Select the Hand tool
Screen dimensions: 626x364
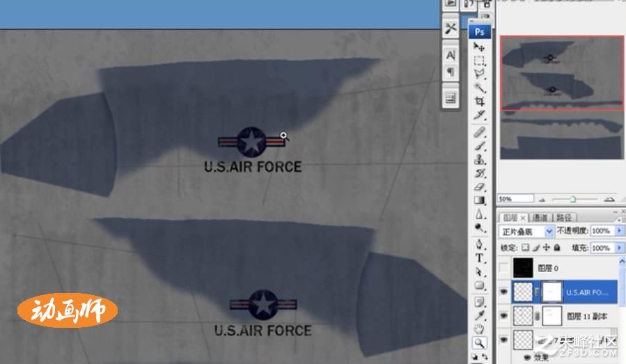pyautogui.click(x=479, y=329)
